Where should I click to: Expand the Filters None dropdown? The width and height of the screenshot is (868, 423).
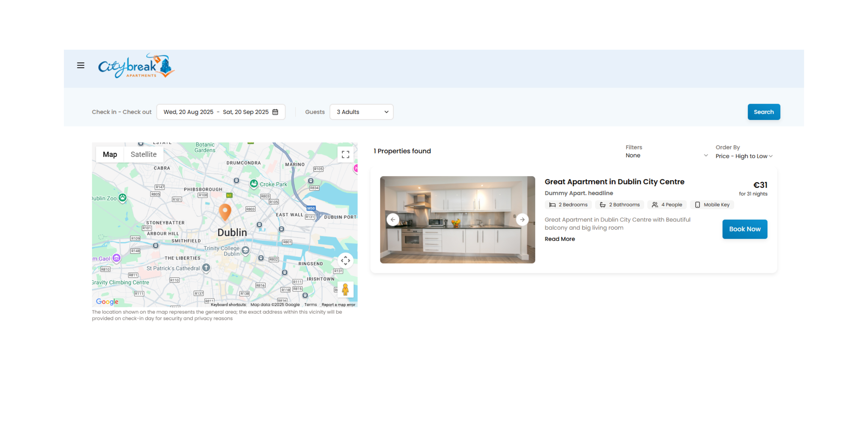pyautogui.click(x=666, y=155)
